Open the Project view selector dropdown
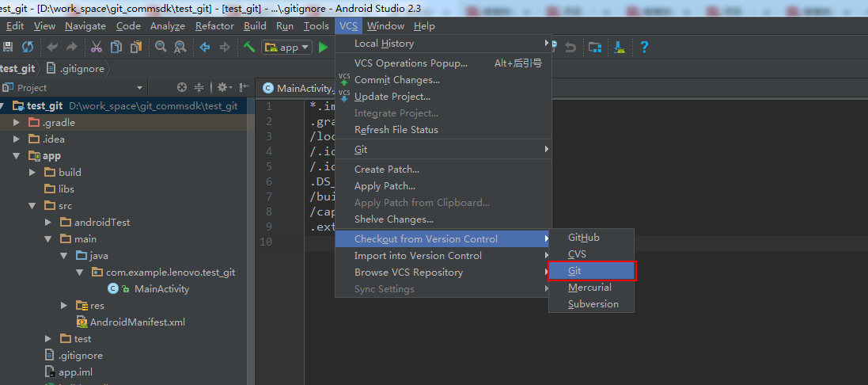This screenshot has height=385, width=868. click(x=73, y=87)
